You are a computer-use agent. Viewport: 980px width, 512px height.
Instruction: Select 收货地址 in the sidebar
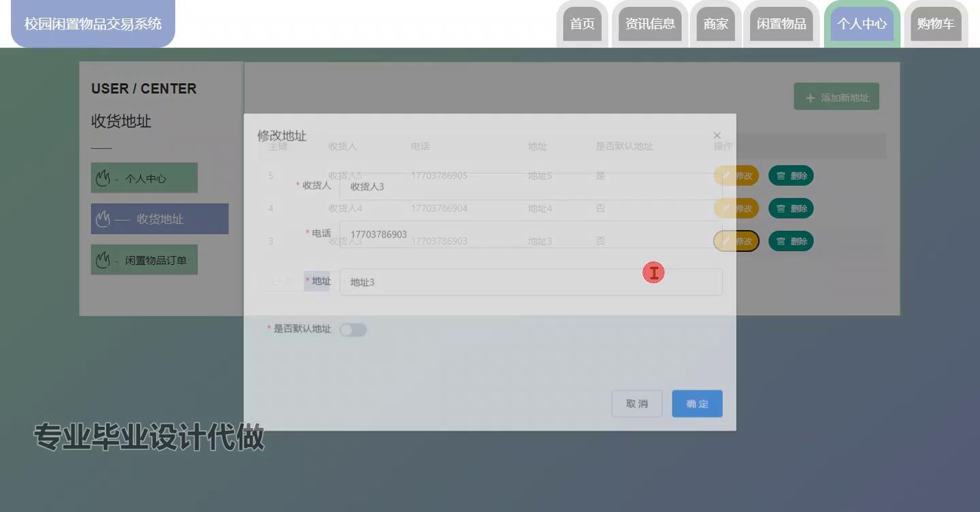click(x=160, y=219)
